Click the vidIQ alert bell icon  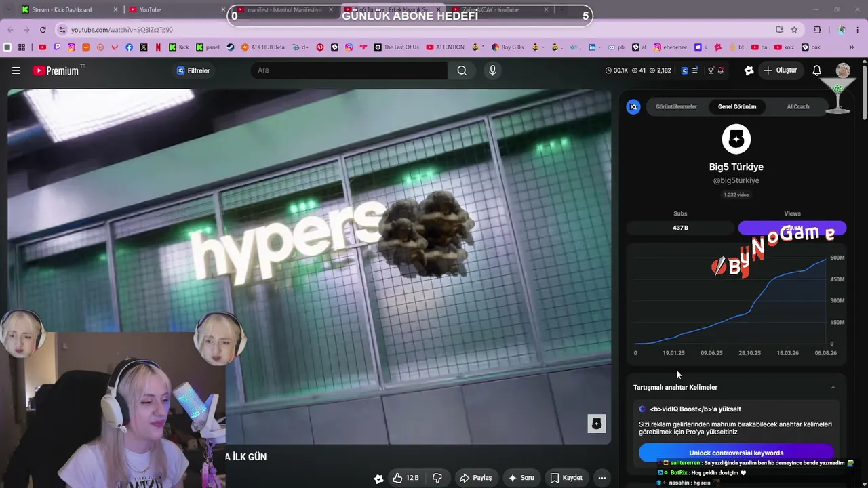click(721, 70)
